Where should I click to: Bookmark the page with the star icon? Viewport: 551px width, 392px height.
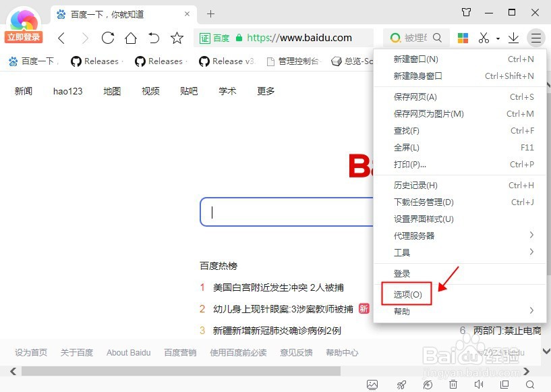(x=177, y=38)
